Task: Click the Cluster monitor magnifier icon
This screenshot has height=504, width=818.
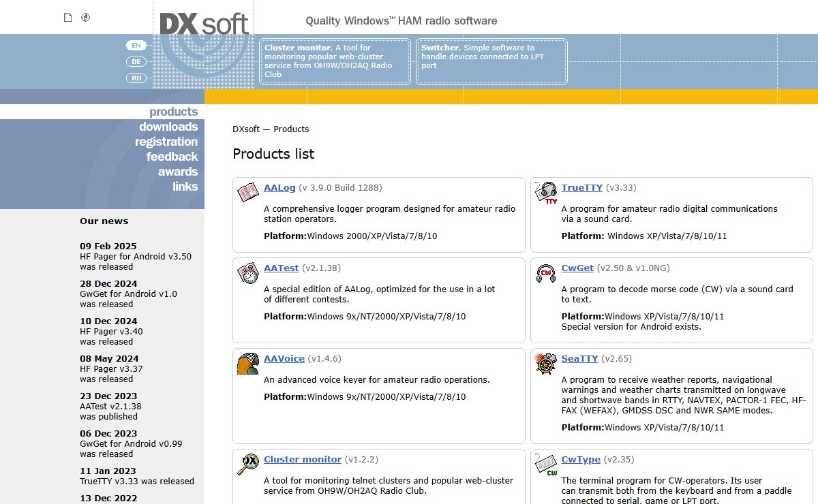Action: (248, 464)
